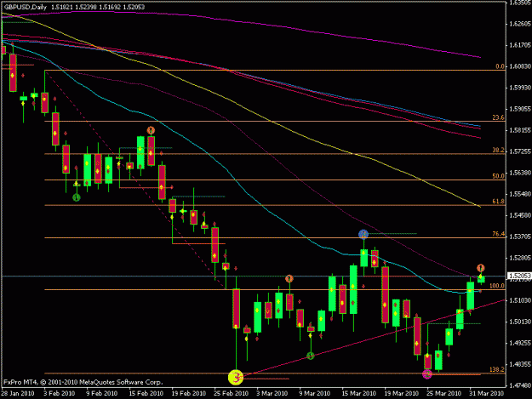Click the 138.2 Fibonacci level label
This screenshot has width=532, height=399.
coord(497,369)
